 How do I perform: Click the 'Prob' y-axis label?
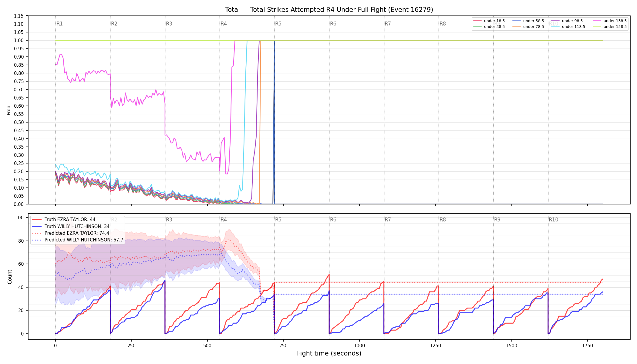(9, 110)
